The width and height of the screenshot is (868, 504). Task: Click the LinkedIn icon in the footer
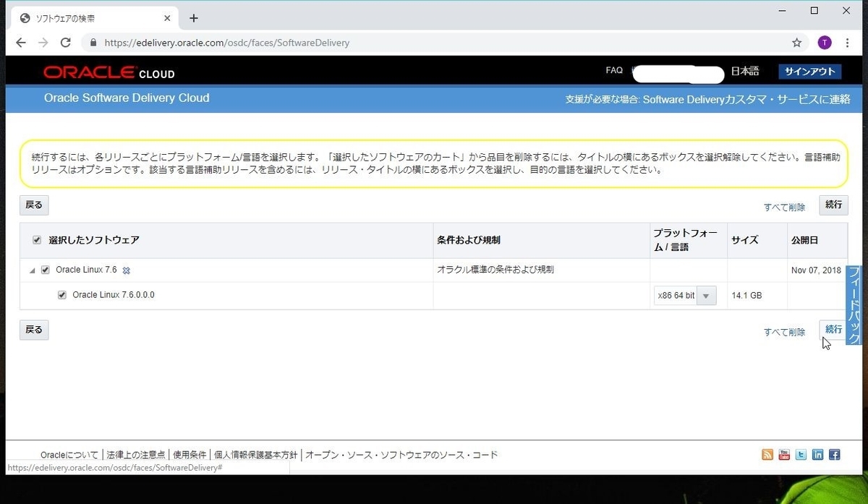(818, 454)
